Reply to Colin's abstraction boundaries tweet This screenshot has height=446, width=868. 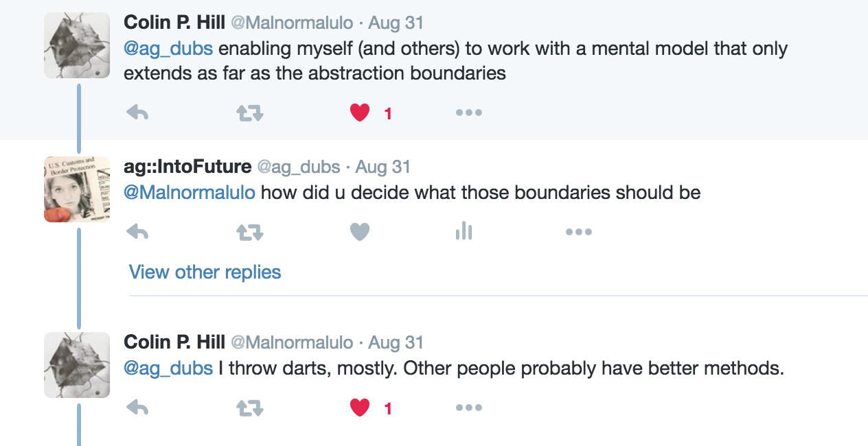point(137,113)
